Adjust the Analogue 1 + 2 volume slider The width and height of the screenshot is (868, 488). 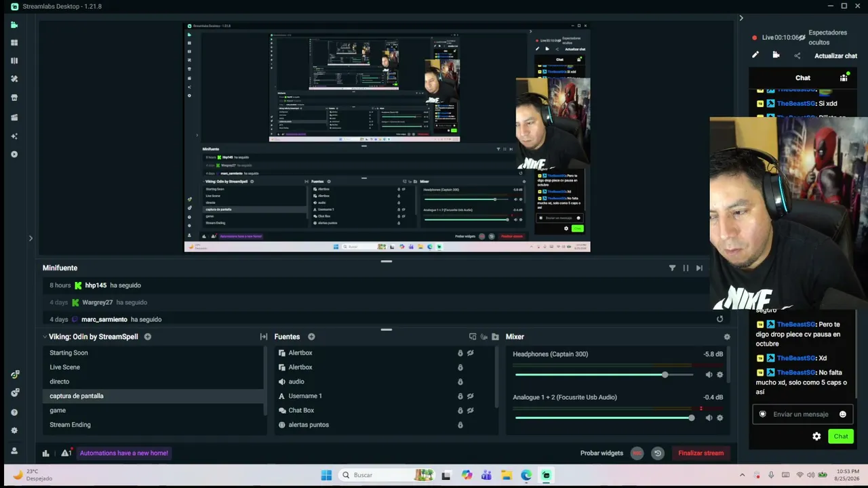[x=604, y=418]
